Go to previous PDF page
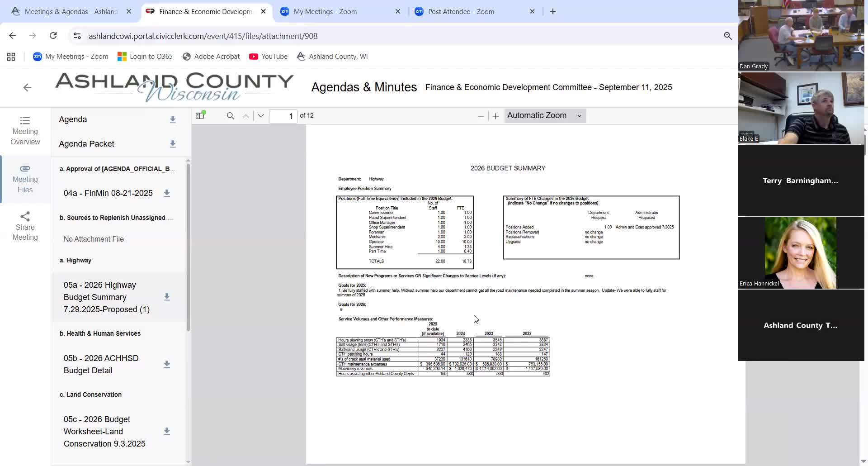Image resolution: width=868 pixels, height=466 pixels. [246, 116]
